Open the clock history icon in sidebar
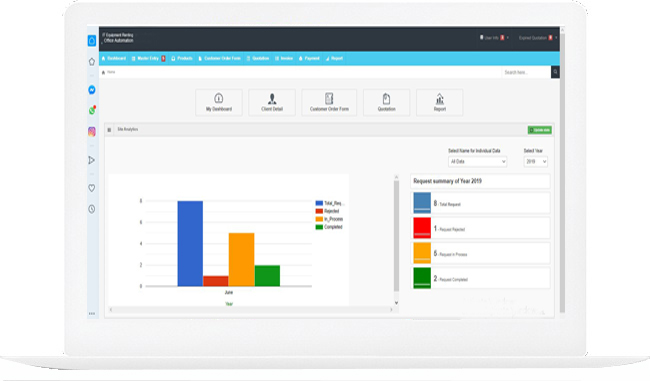 click(92, 209)
